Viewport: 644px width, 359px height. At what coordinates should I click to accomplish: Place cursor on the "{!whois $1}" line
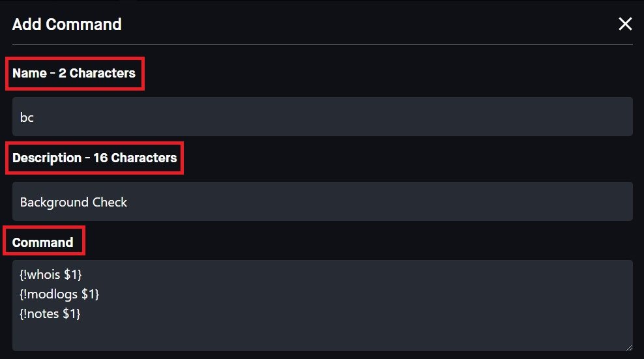pyautogui.click(x=51, y=276)
